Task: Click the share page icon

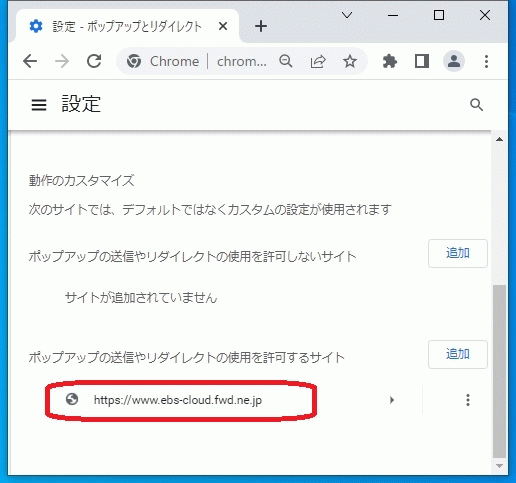Action: [318, 61]
